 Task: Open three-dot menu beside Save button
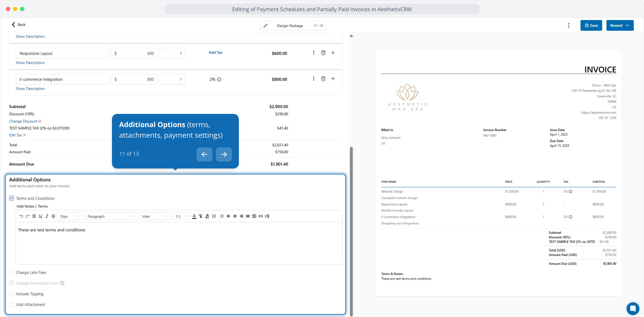point(568,26)
